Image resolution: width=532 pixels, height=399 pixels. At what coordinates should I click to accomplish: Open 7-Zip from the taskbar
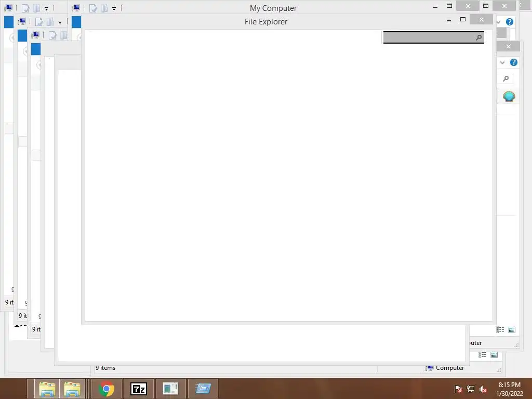click(138, 389)
